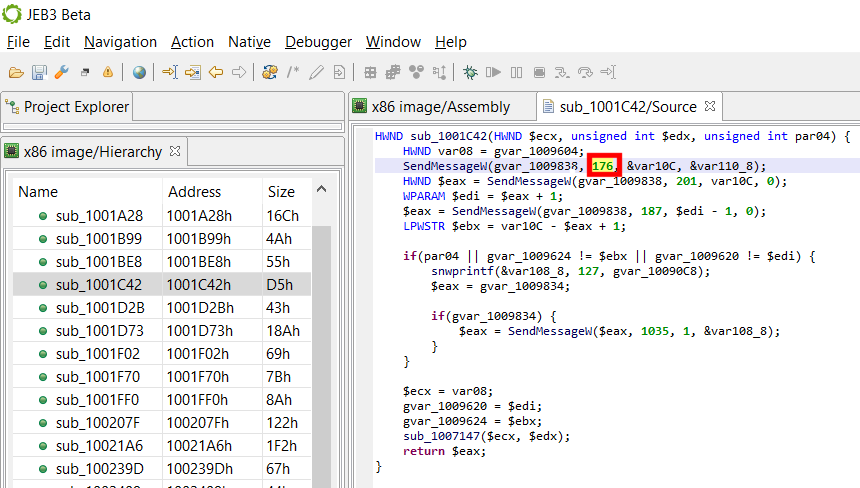Close the x86 image/Hierarchy tab
This screenshot has width=860, height=488.
coord(174,151)
